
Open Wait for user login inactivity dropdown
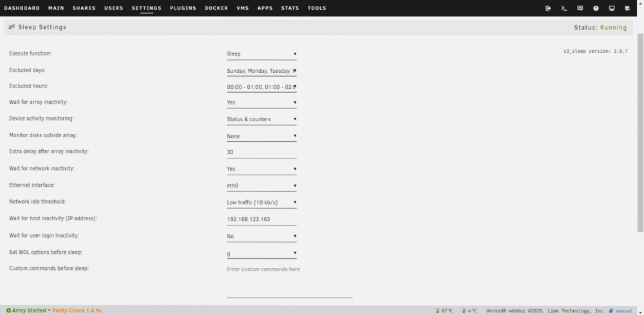tap(261, 236)
